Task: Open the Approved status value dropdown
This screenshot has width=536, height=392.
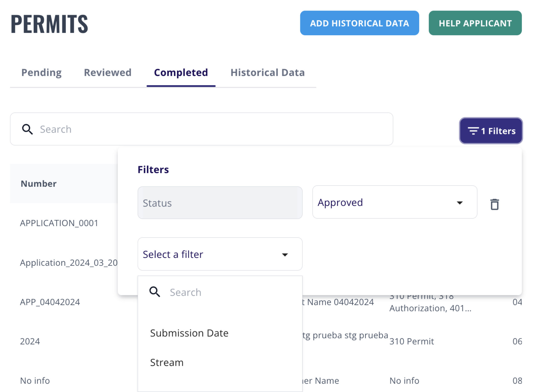Action: coord(389,202)
